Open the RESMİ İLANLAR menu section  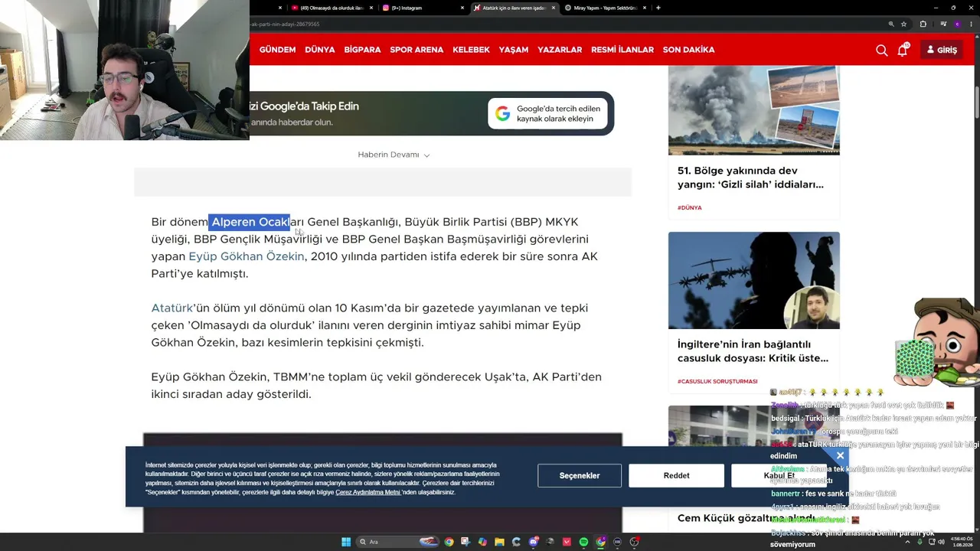pos(622,50)
